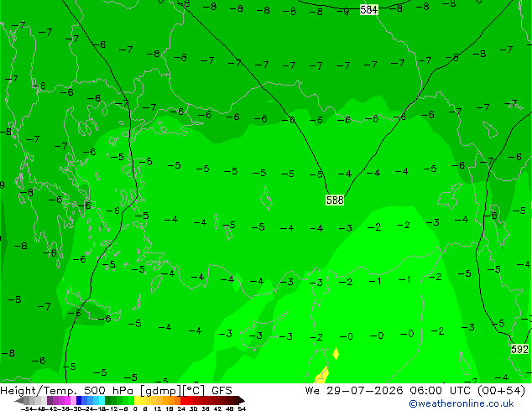Click the 54 legend scale maximum value
Screen dimensions: 532x411
coord(242,408)
